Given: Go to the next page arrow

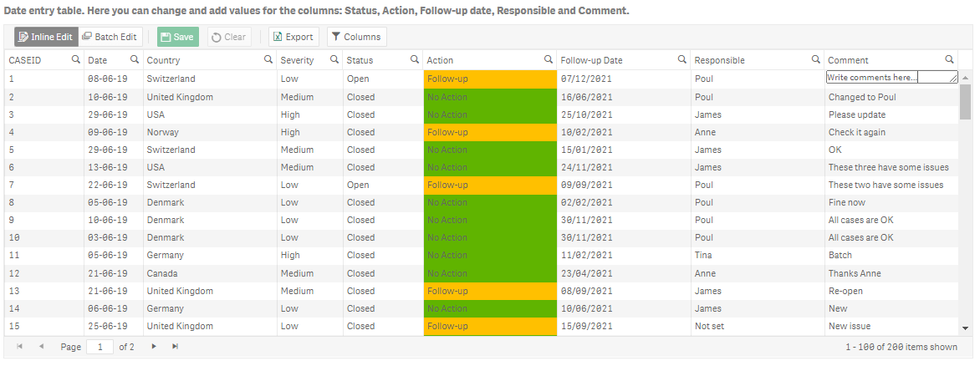Looking at the screenshot, I should point(154,346).
